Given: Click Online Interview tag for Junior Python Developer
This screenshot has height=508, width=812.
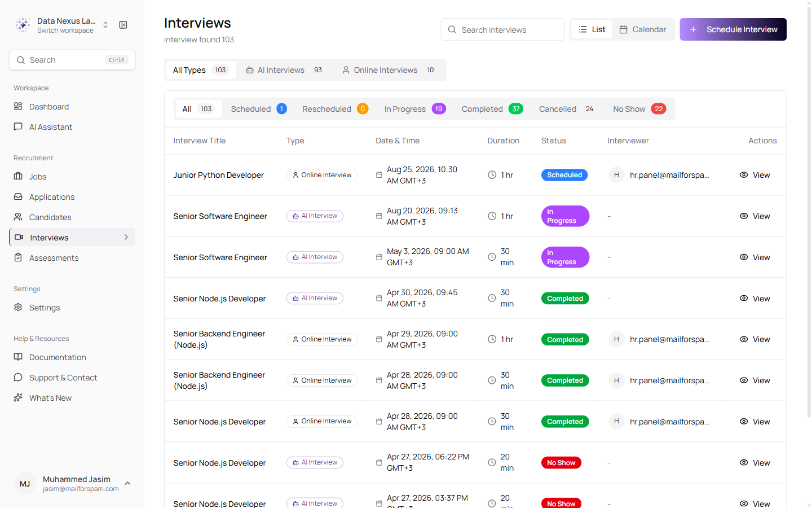Looking at the screenshot, I should (x=322, y=175).
